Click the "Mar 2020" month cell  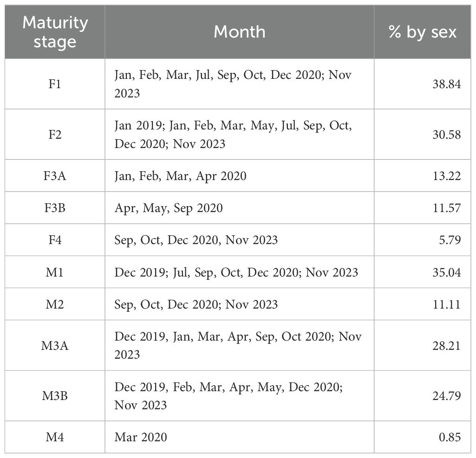coord(141,437)
